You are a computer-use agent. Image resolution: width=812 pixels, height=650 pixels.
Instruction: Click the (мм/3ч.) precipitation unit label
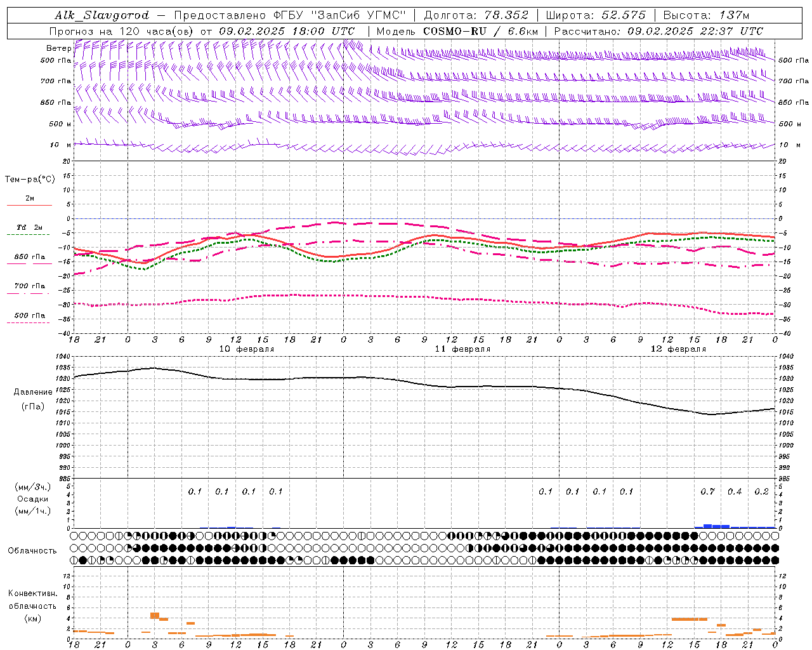tap(32, 487)
